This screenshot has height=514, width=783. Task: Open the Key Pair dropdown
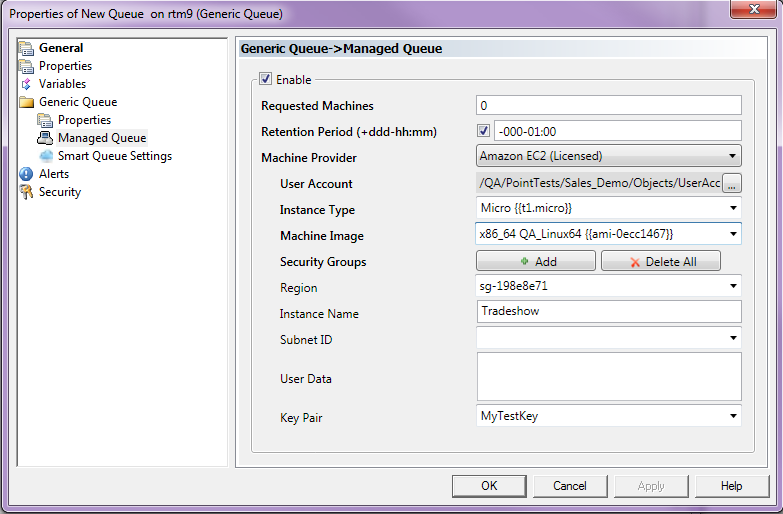pyautogui.click(x=609, y=416)
